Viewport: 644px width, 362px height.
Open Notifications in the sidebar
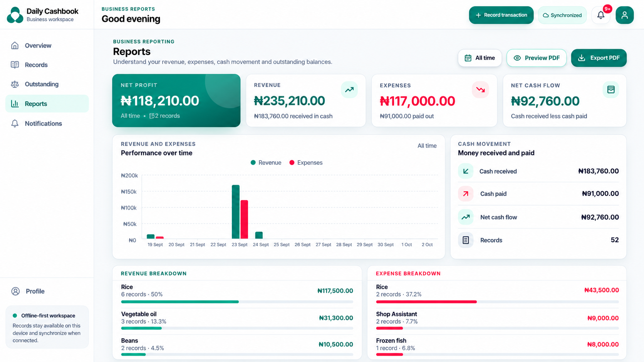[47, 123]
